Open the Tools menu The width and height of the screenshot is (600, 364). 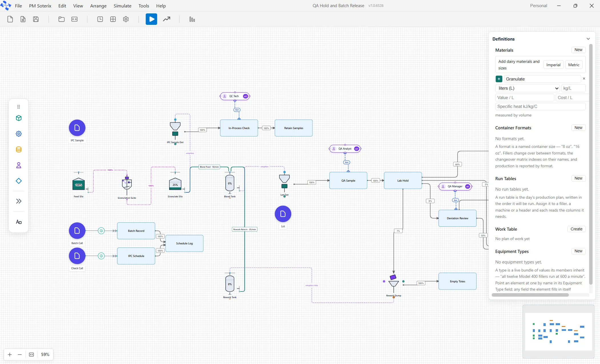point(144,6)
